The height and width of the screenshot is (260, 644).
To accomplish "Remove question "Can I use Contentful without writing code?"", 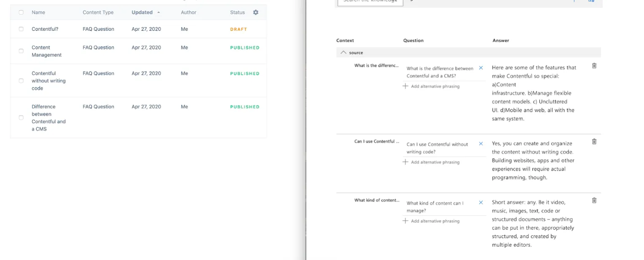I will [481, 144].
